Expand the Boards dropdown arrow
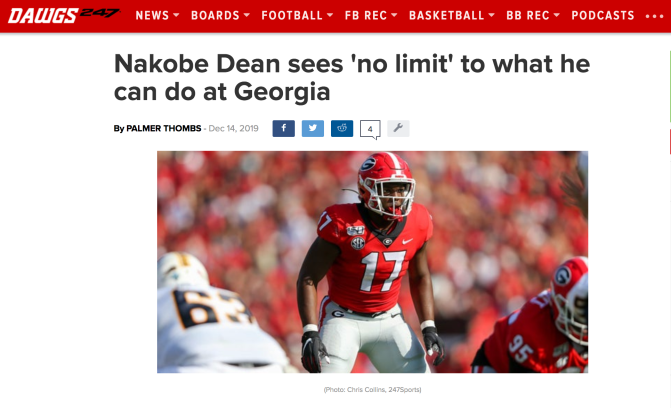 click(x=246, y=15)
